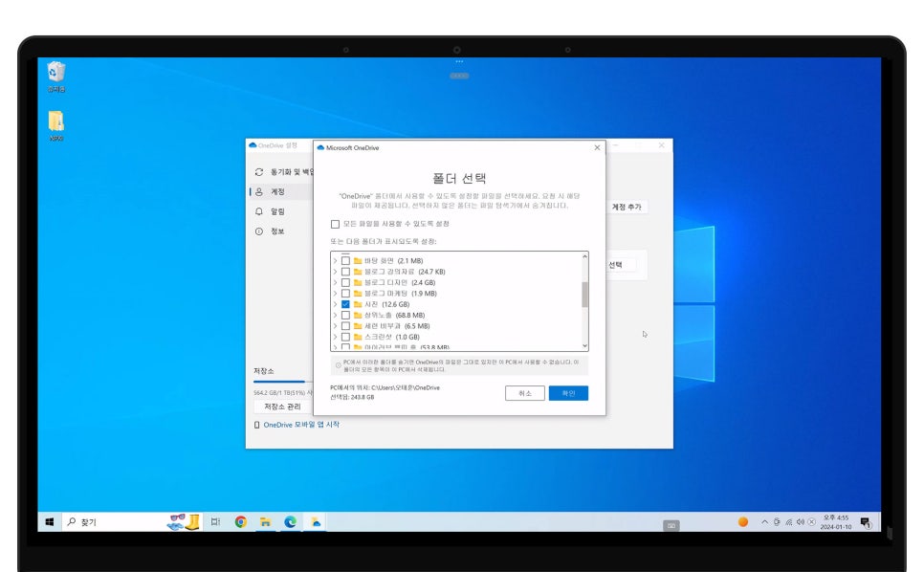Click the taskbar clock showing 4:55
Screen dimensions: 924x572
[836, 522]
